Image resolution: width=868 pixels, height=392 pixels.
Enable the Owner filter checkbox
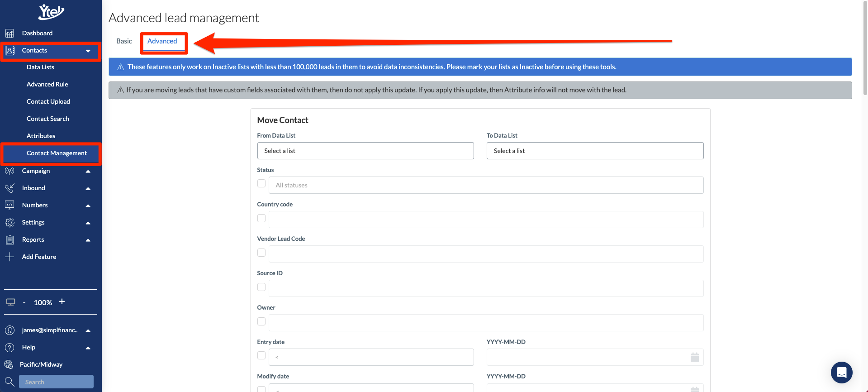[x=261, y=321]
